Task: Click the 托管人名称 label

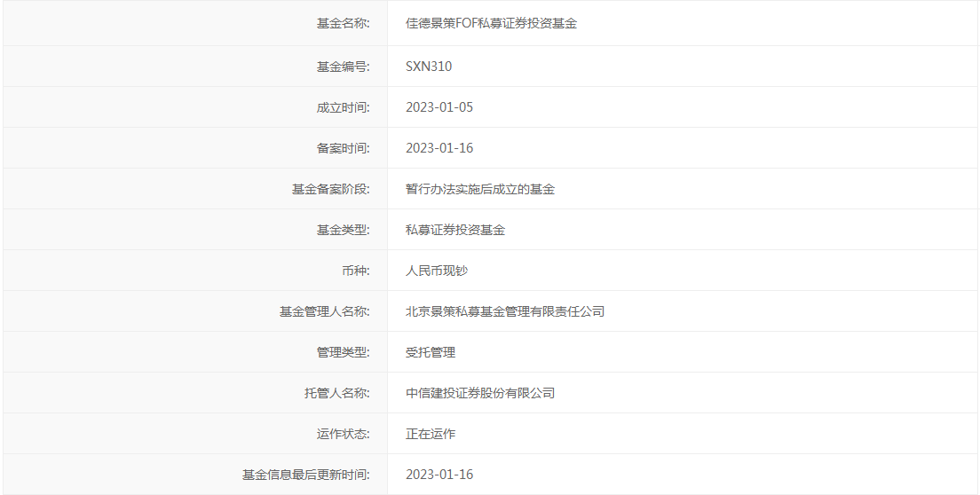Action: point(336,393)
